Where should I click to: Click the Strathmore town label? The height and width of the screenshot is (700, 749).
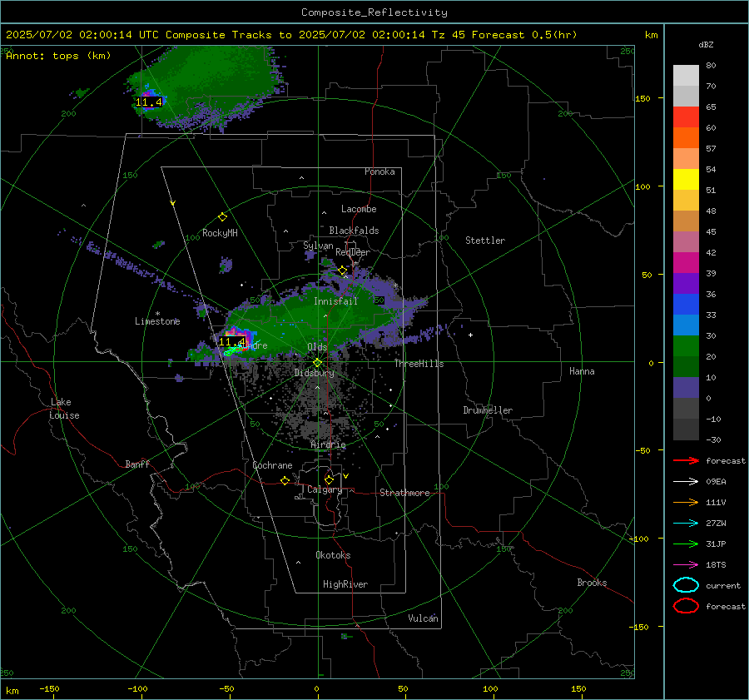pyautogui.click(x=404, y=493)
